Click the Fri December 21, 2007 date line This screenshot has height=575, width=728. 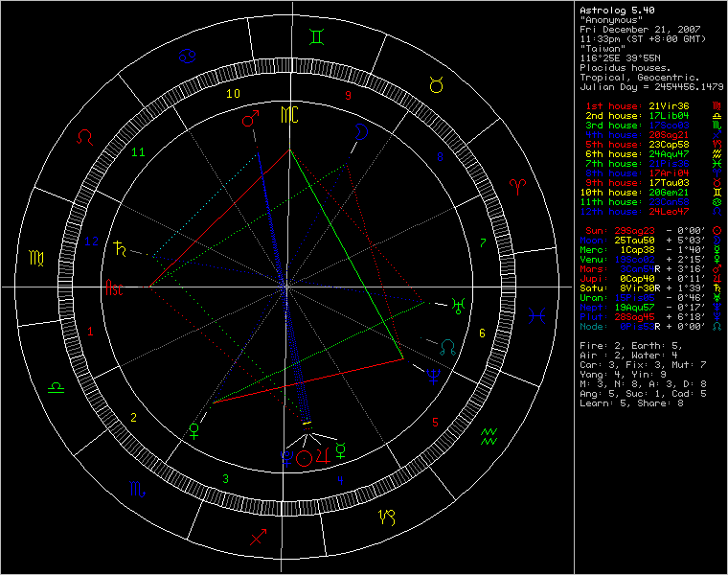pyautogui.click(x=640, y=30)
